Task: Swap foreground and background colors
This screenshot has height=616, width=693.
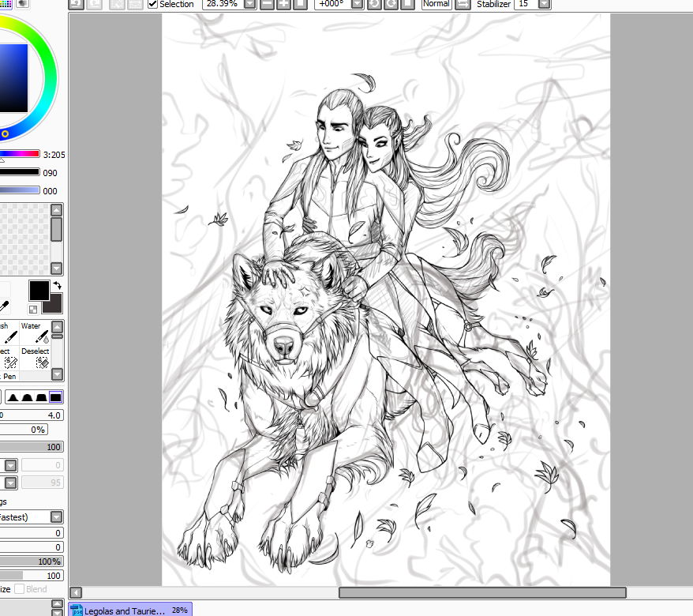Action: coord(57,285)
